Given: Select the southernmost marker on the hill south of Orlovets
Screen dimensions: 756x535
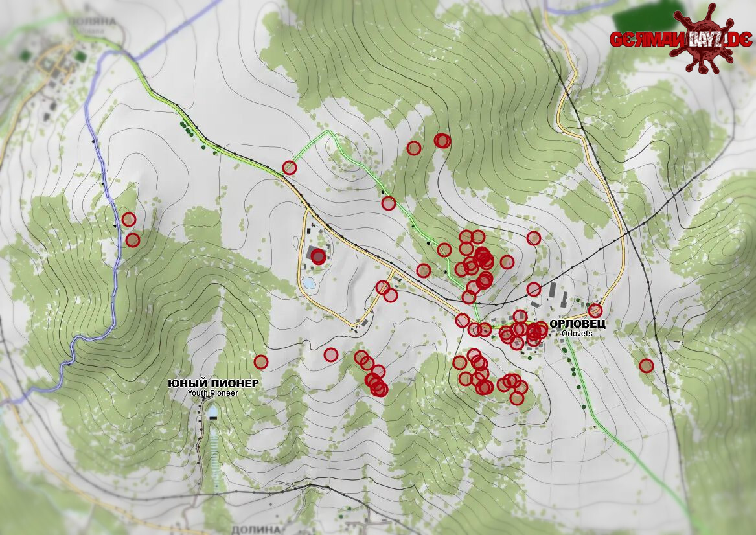Looking at the screenshot, I should pos(517,398).
